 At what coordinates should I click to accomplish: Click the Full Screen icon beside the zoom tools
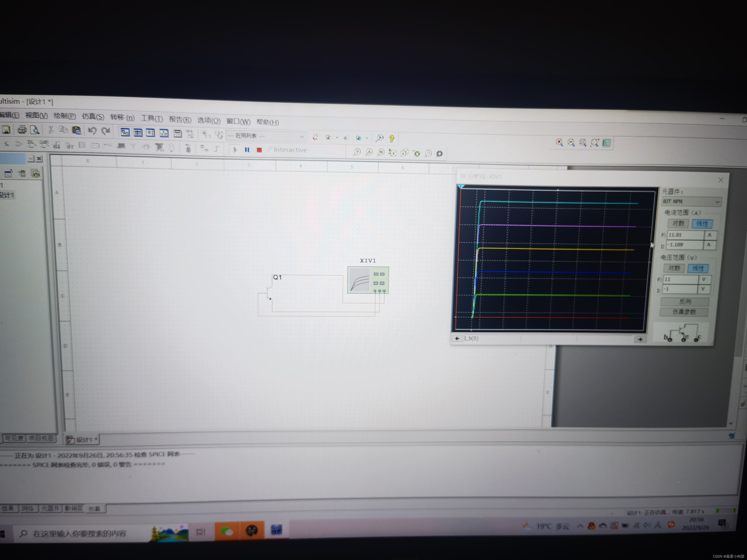pos(606,143)
